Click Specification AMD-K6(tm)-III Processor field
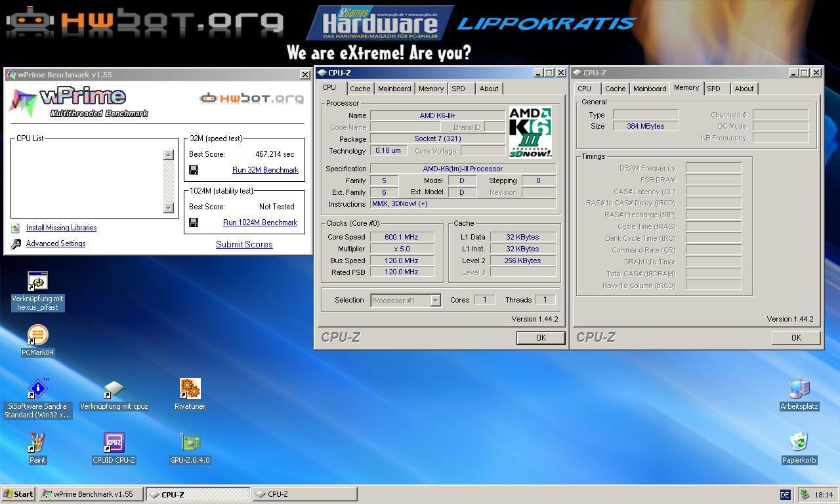The width and height of the screenshot is (840, 504). tap(463, 169)
